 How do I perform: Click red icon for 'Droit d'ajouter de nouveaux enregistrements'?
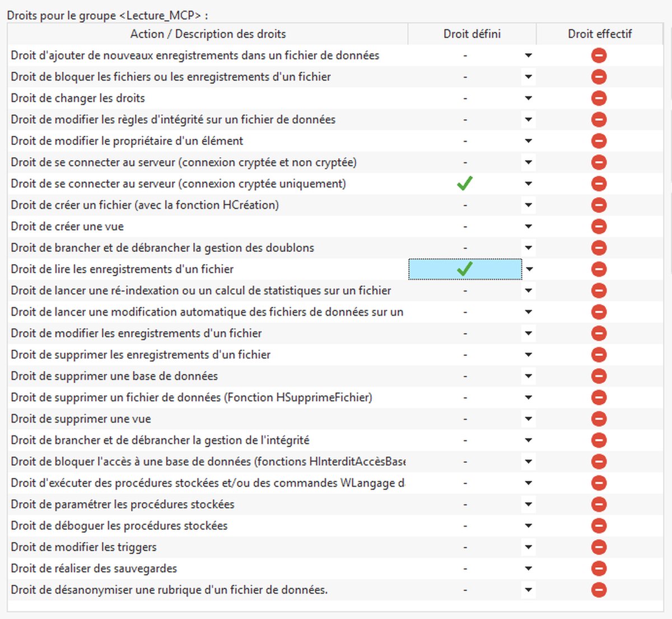599,55
